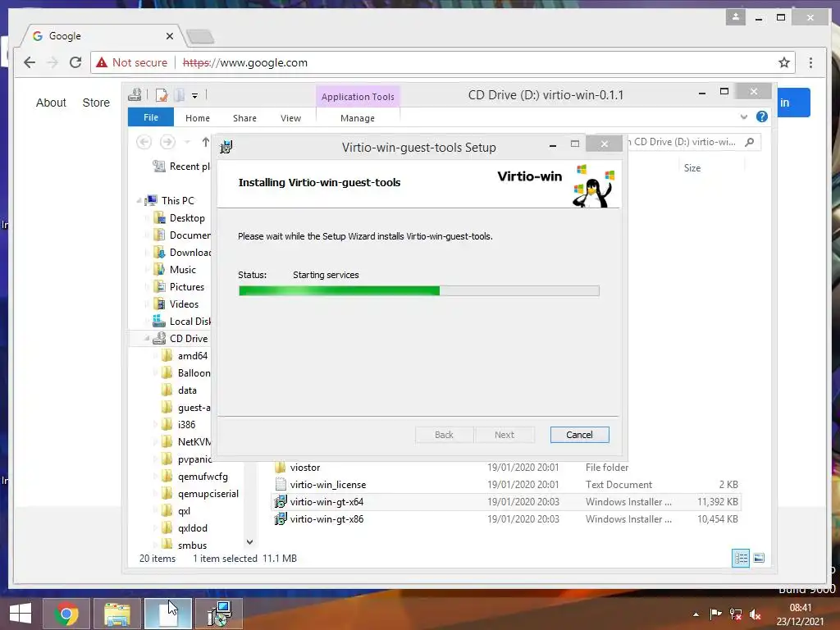Click the Store link on Google
840x630 pixels.
96,103
